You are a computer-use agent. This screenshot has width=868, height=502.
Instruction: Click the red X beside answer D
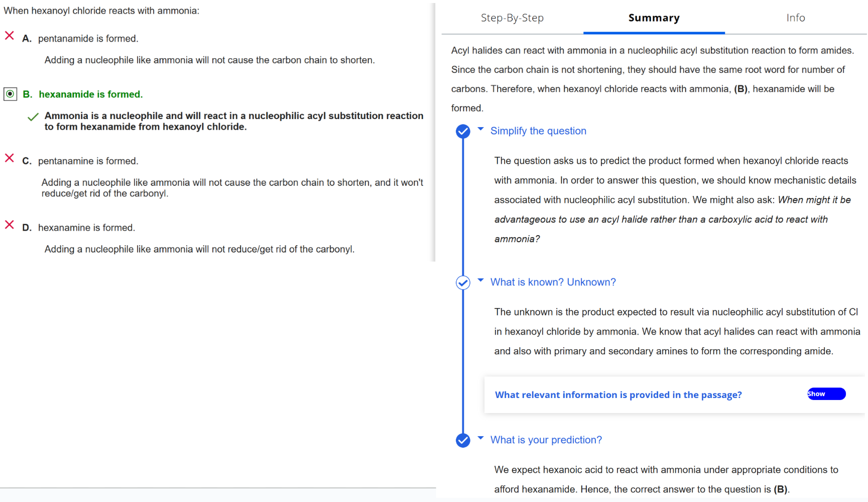coord(9,225)
